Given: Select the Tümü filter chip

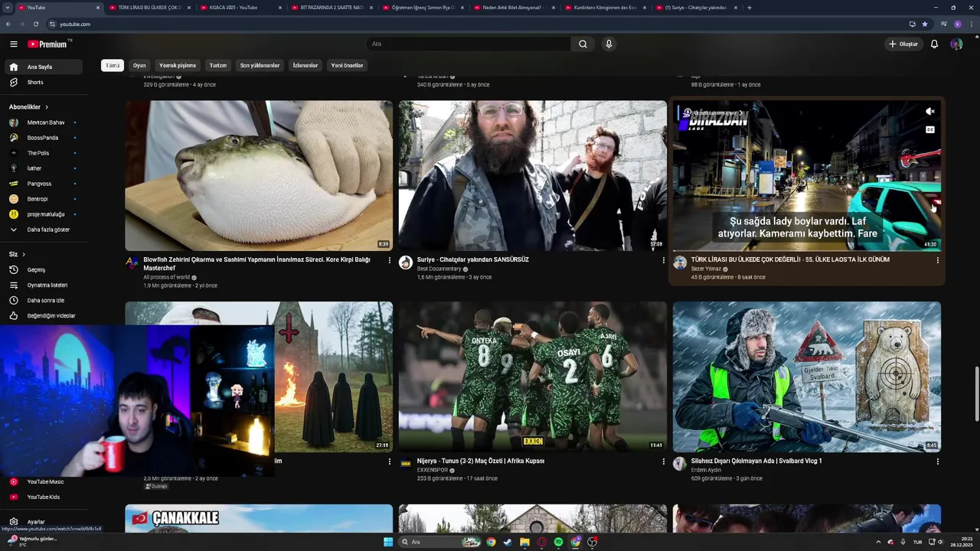Looking at the screenshot, I should [x=113, y=66].
